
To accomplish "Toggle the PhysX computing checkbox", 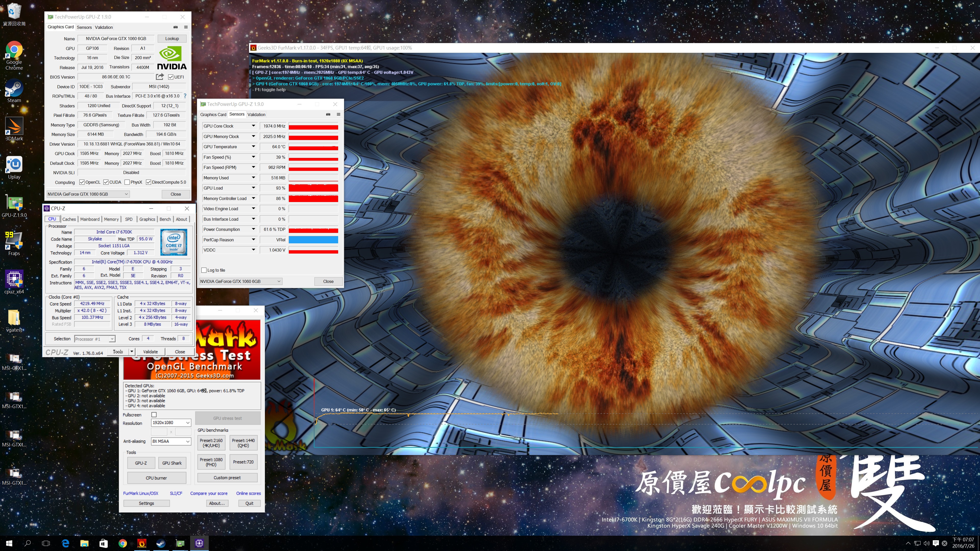I will 127,182.
